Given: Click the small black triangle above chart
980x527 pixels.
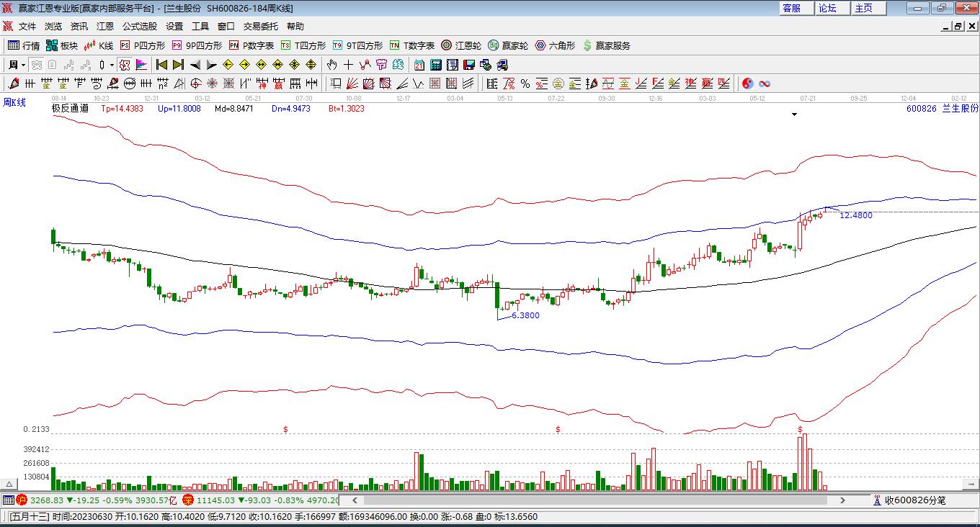Looking at the screenshot, I should tap(794, 114).
